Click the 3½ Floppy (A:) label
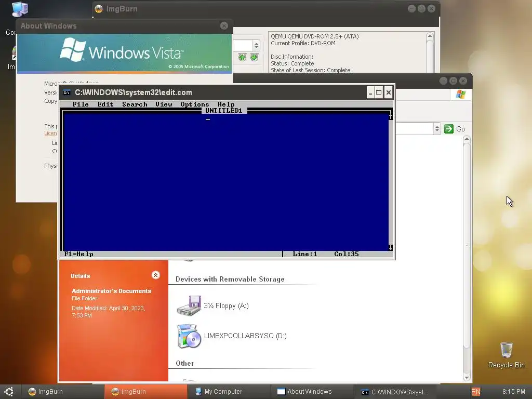This screenshot has height=399, width=532. coord(226,305)
